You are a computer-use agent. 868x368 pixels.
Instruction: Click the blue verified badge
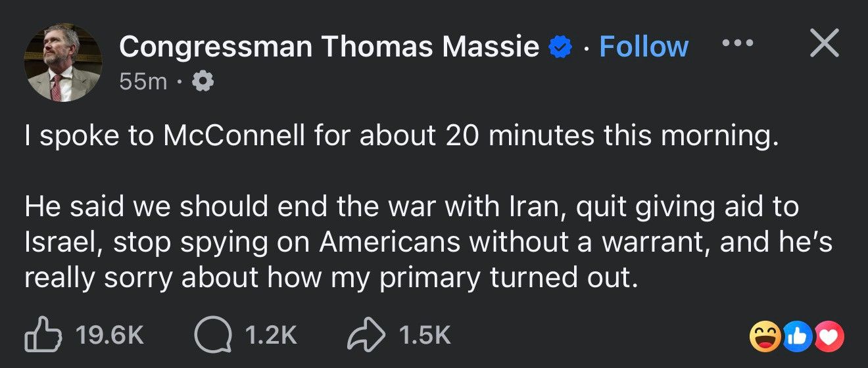tap(561, 47)
